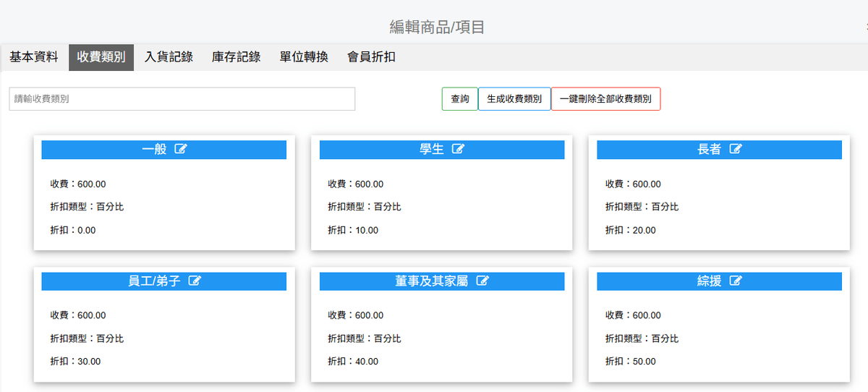This screenshot has width=868, height=392.
Task: Click edit icon next to 一般
Action: click(x=181, y=149)
